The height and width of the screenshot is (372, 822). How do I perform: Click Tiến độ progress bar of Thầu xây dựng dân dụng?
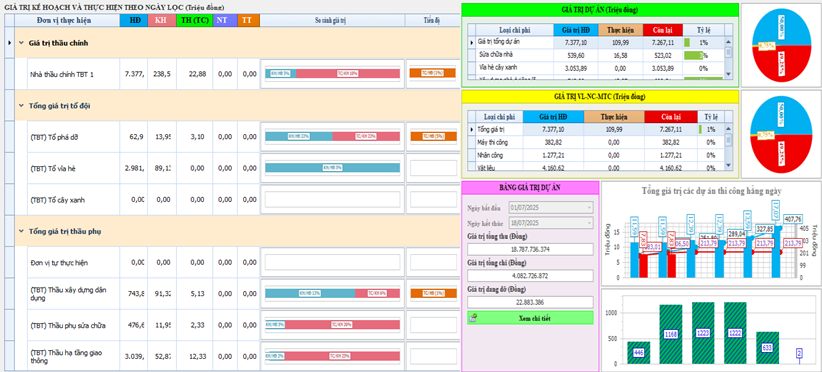coord(433,293)
